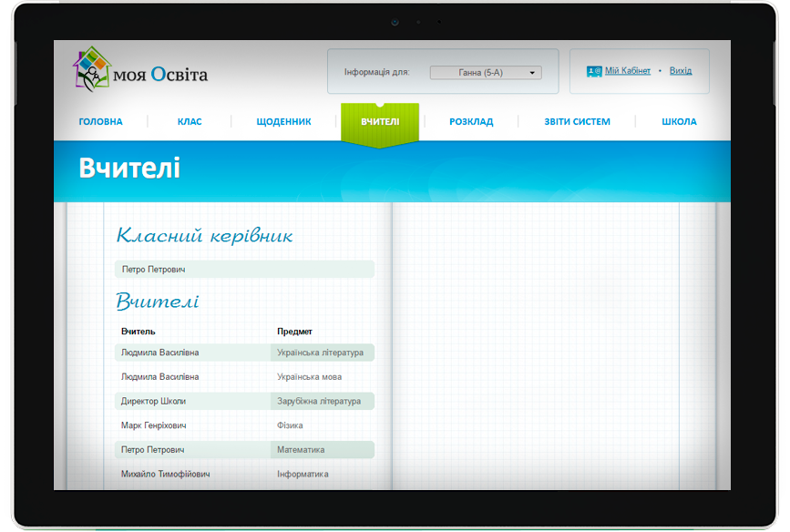This screenshot has height=532, width=790.
Task: Open the ШКОЛА menu item
Action: [679, 121]
